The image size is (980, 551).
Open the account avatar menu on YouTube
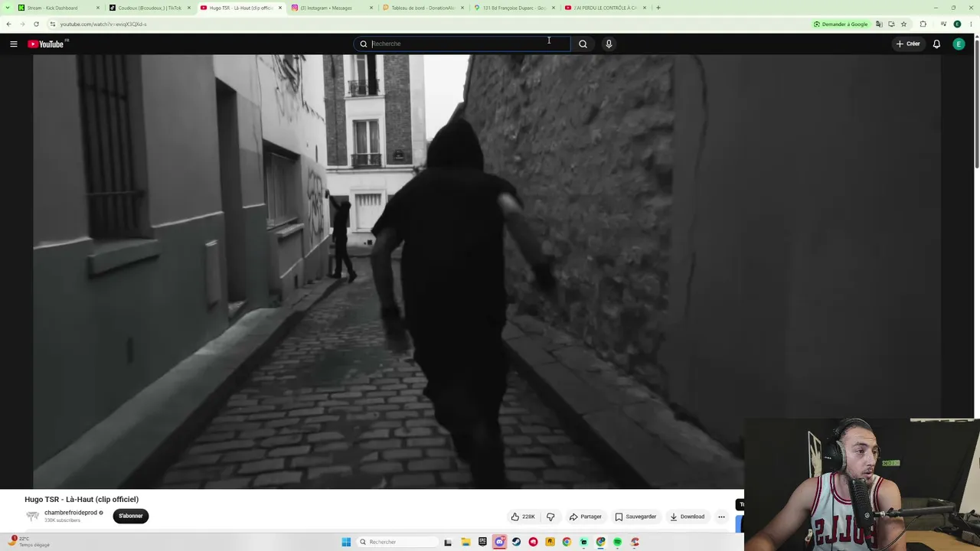coord(959,44)
